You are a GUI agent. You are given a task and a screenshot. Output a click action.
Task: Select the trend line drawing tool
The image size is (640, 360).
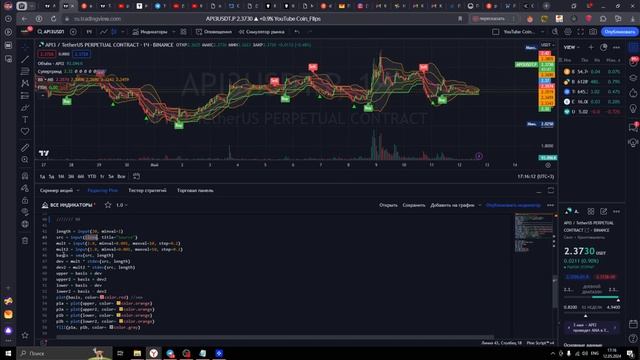click(x=25, y=60)
